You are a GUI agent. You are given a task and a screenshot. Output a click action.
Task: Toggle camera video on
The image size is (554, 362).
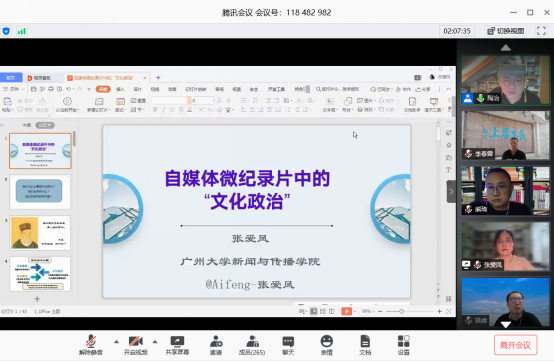tap(136, 345)
